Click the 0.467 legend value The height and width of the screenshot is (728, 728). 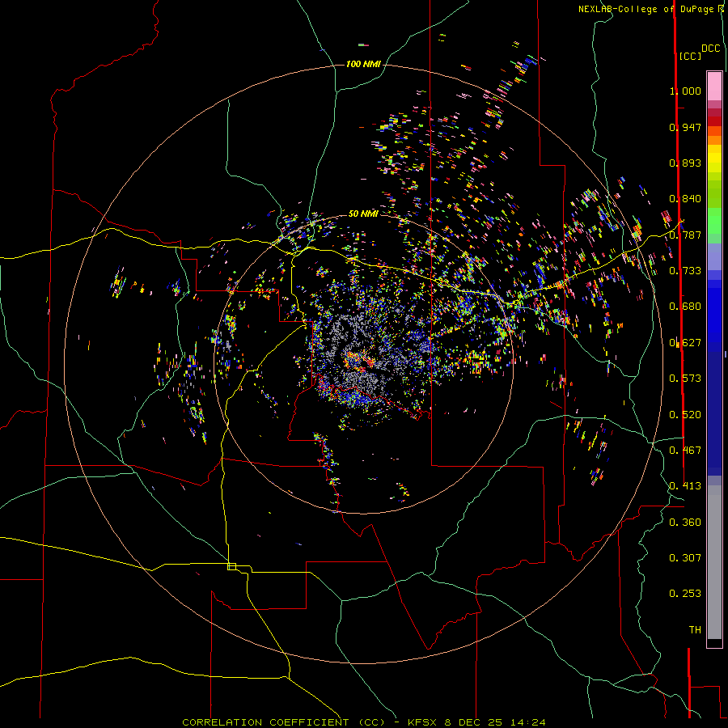pyautogui.click(x=685, y=451)
